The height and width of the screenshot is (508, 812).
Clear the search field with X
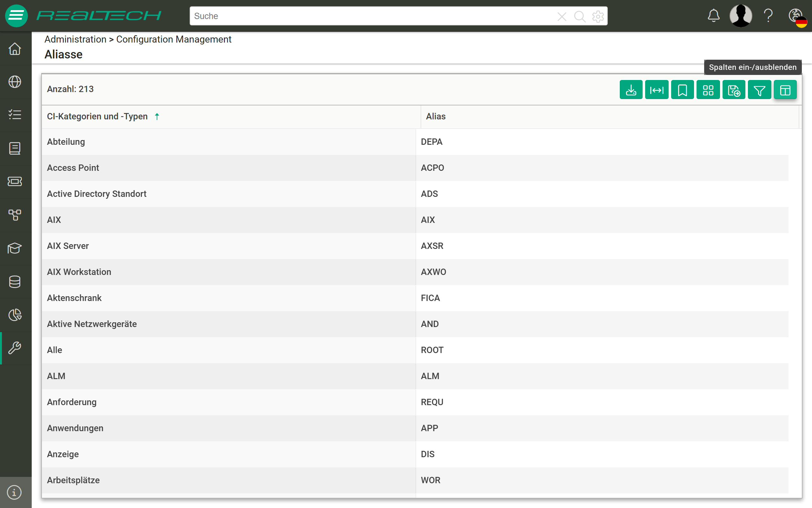[562, 16]
